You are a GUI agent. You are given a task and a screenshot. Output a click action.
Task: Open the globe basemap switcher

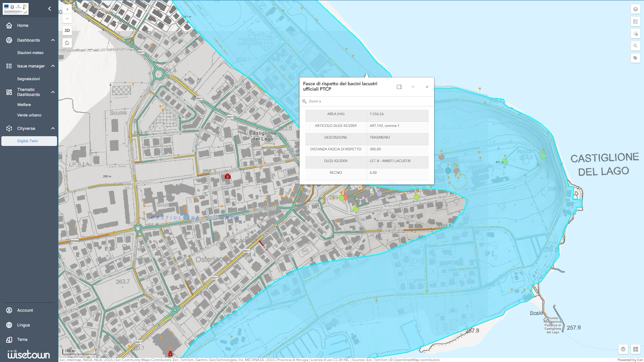[623, 349]
